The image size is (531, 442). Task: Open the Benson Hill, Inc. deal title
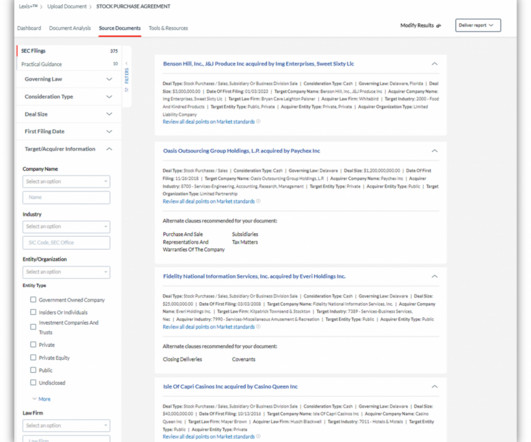pos(258,64)
